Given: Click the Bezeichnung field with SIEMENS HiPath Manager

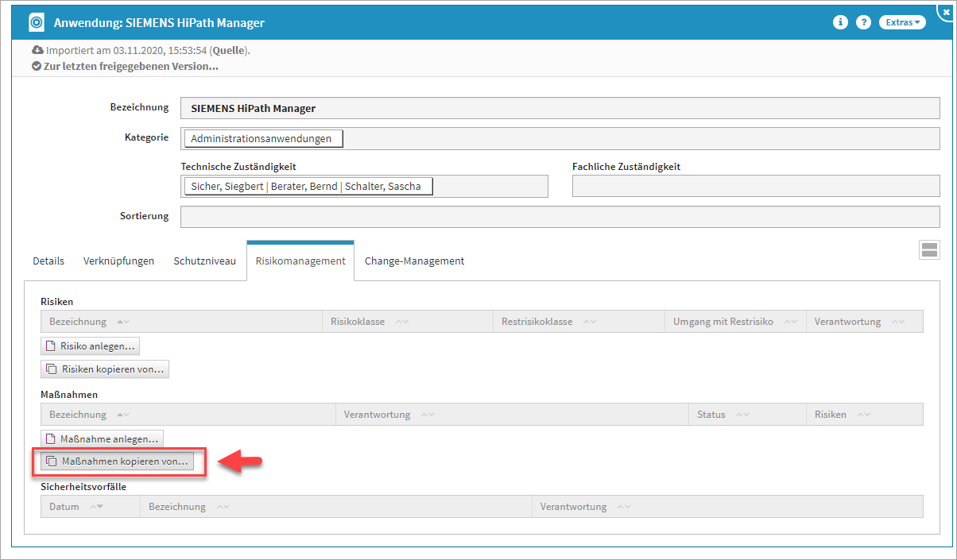Looking at the screenshot, I should pos(560,108).
